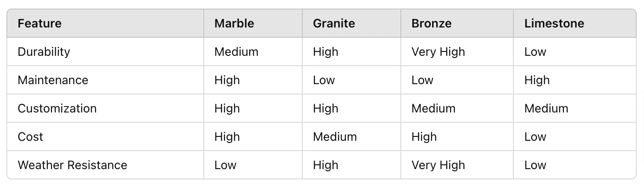
Task: Click the Granite column header
Action: [334, 23]
